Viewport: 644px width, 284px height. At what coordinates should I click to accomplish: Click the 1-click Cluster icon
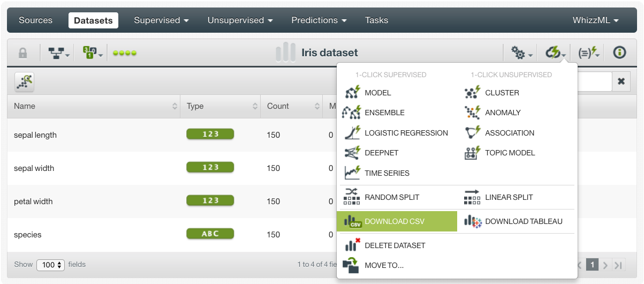(472, 93)
